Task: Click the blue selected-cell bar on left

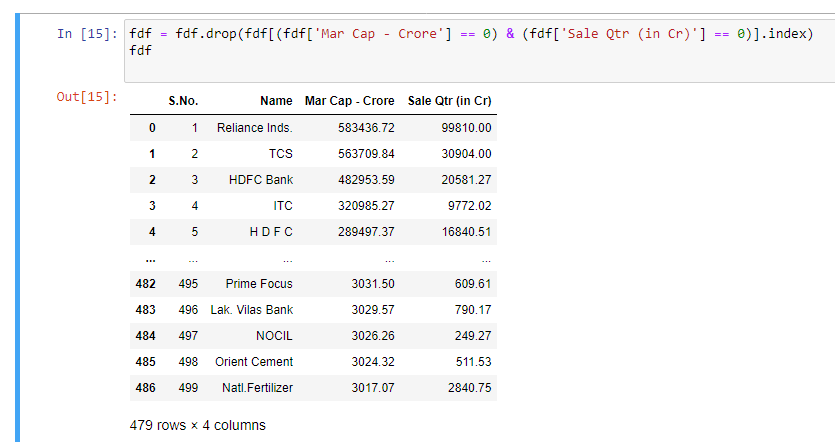Action: click(18, 228)
